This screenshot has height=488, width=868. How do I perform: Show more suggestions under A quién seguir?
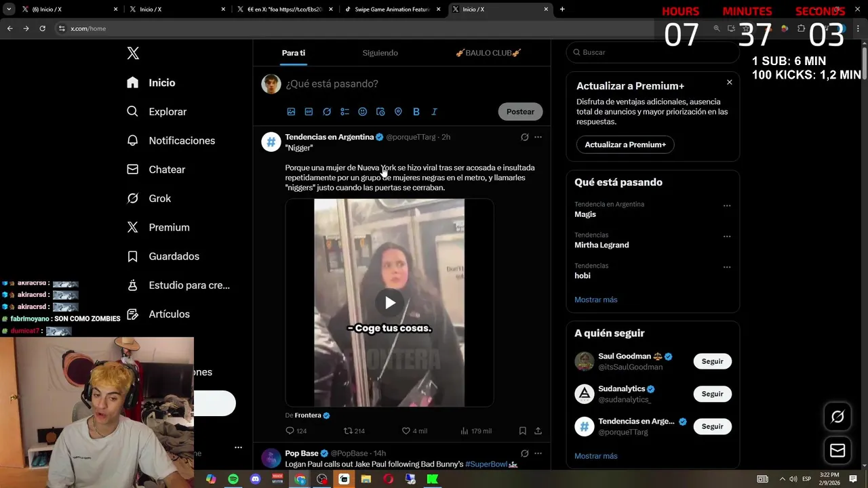(596, 456)
